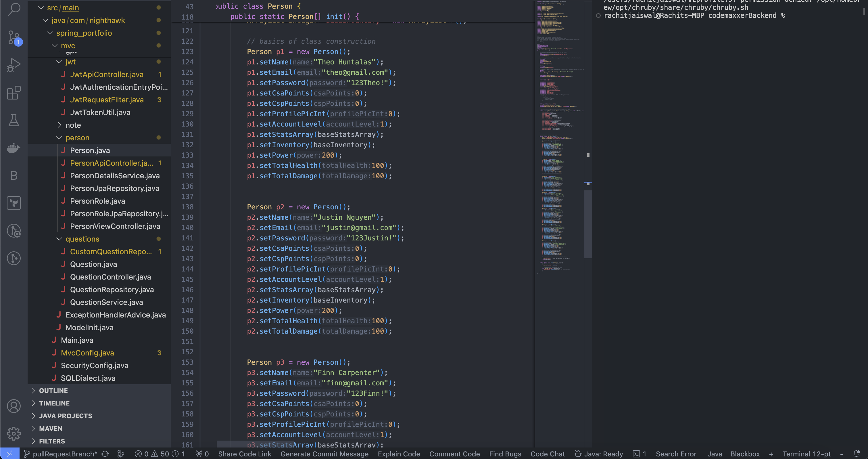Screen dimensions: 868x459
Task: Open Source Control view with badge
Action: click(14, 37)
